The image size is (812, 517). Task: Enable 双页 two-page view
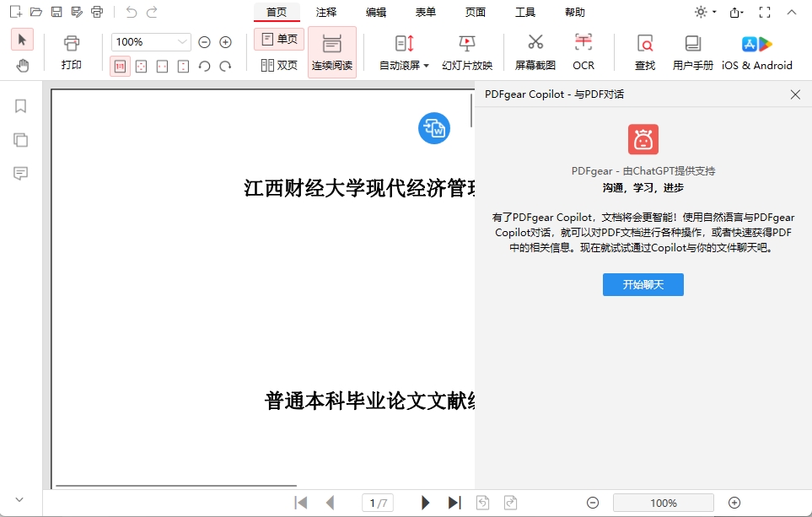pyautogui.click(x=278, y=64)
